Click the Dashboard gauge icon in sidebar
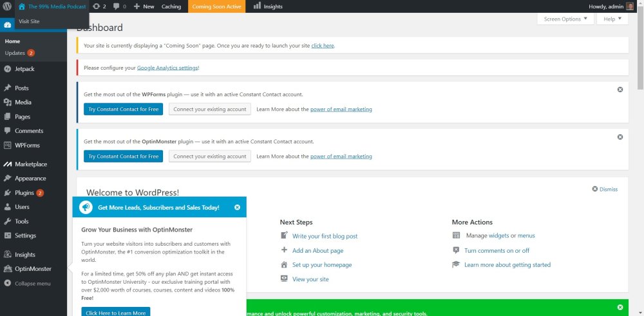 click(x=7, y=25)
